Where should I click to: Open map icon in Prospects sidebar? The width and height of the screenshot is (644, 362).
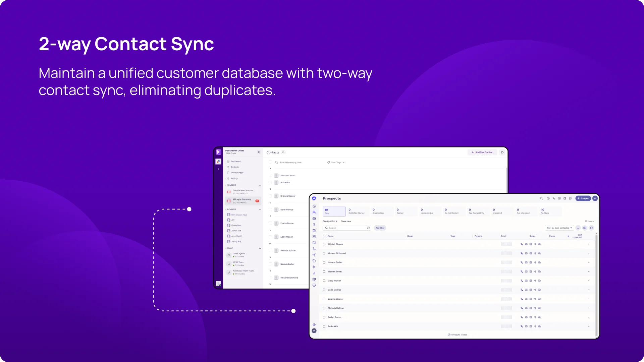tap(314, 279)
